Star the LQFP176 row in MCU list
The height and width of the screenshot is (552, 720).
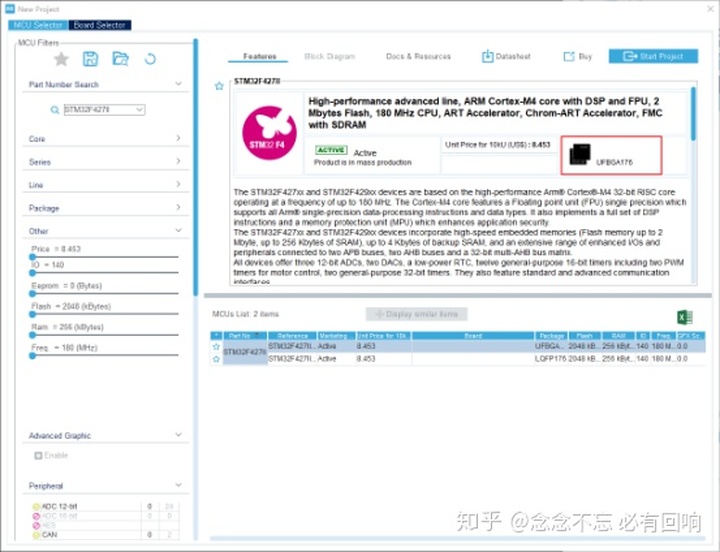click(x=216, y=359)
